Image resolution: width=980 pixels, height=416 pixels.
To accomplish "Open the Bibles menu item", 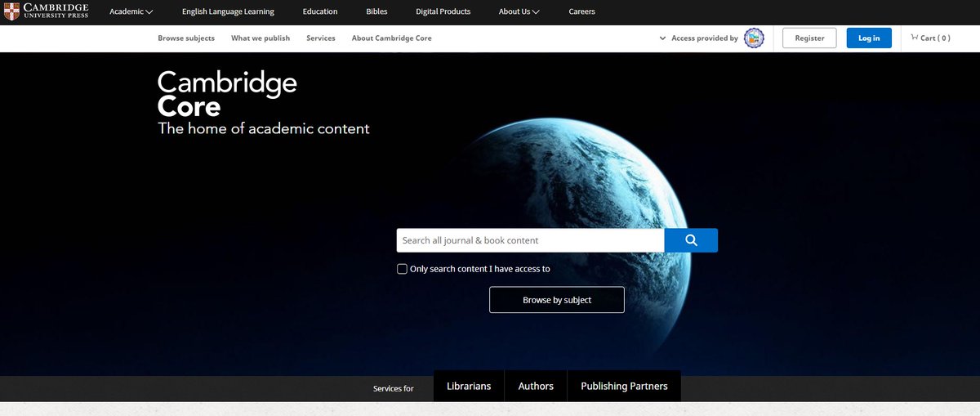I will coord(376,12).
